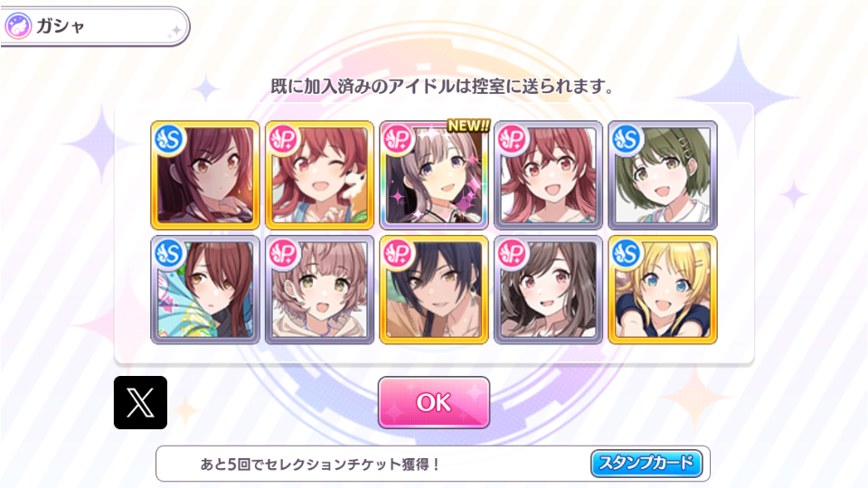Click the P badge on winking idol card
The width and height of the screenshot is (868, 488).
[x=284, y=139]
